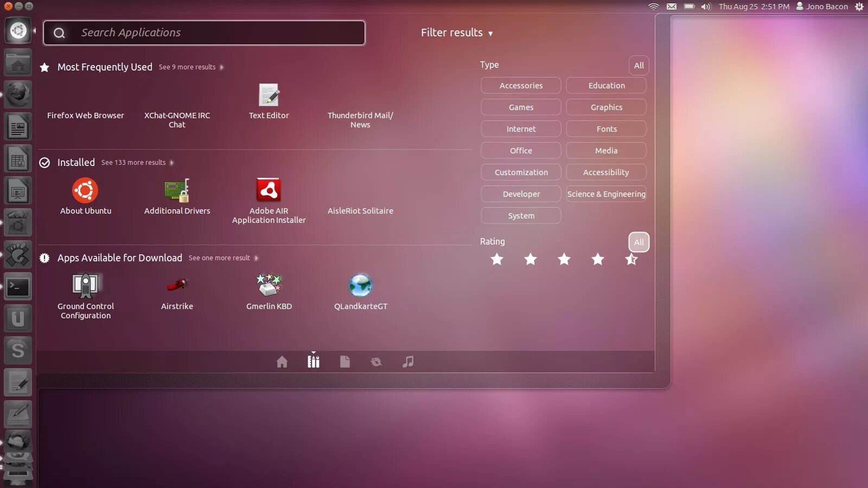Open LibreOffice Calc spreadsheet launcher icon
The width and height of the screenshot is (868, 488).
[18, 159]
